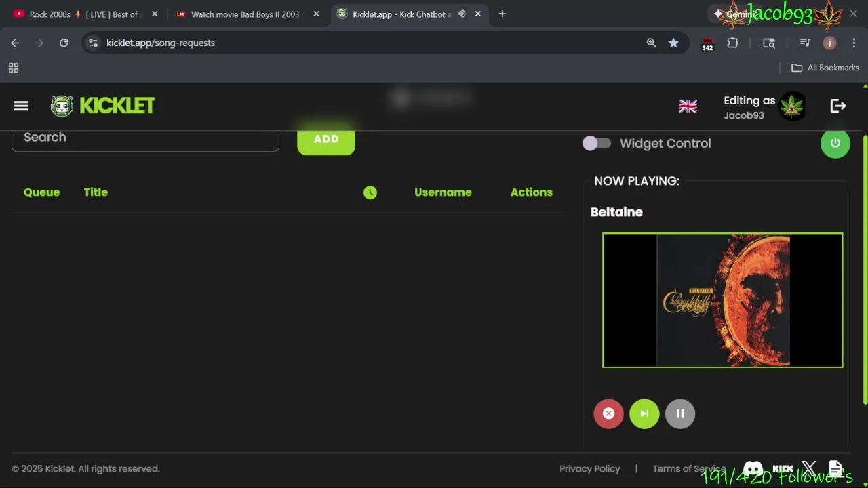Open the Jacob93 profile avatar

792,106
